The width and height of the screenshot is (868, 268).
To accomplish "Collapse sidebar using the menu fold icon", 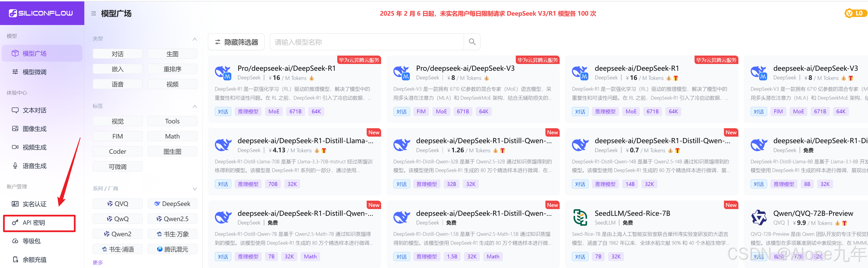I will point(93,13).
